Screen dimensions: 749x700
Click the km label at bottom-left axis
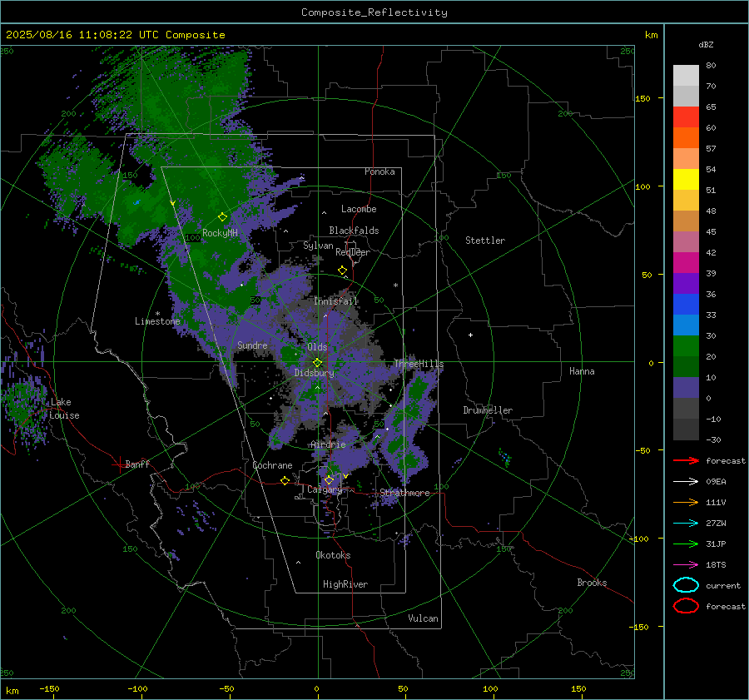[12, 691]
